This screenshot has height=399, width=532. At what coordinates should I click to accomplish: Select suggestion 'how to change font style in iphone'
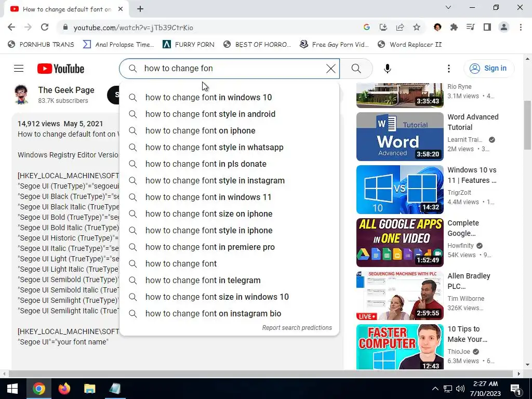(x=229, y=230)
